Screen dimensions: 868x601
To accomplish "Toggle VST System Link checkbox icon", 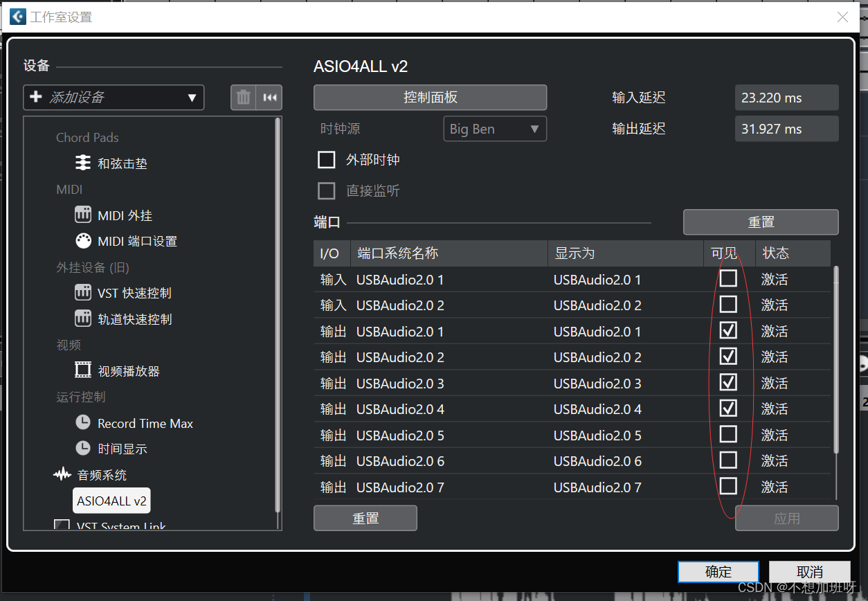I will pyautogui.click(x=62, y=525).
